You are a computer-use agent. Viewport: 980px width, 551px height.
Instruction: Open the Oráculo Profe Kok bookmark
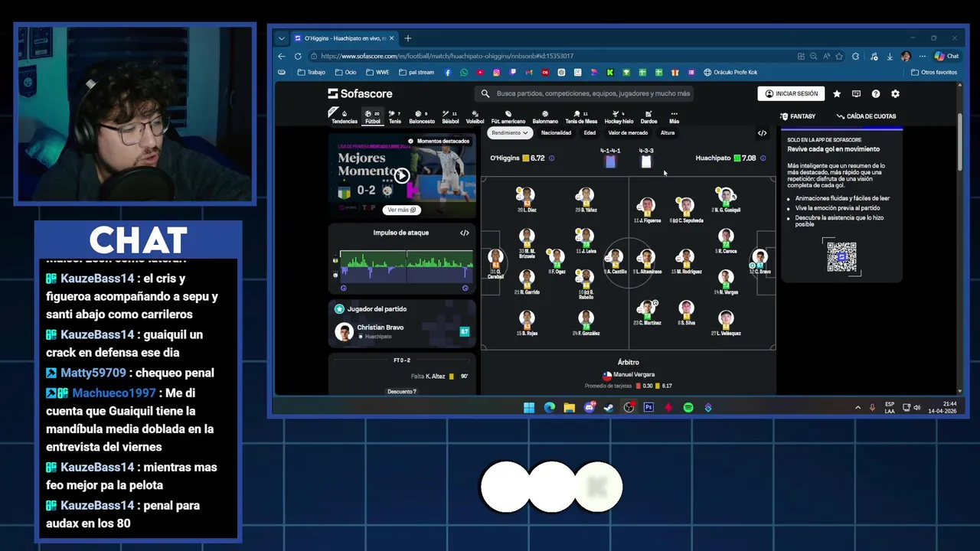click(x=730, y=73)
